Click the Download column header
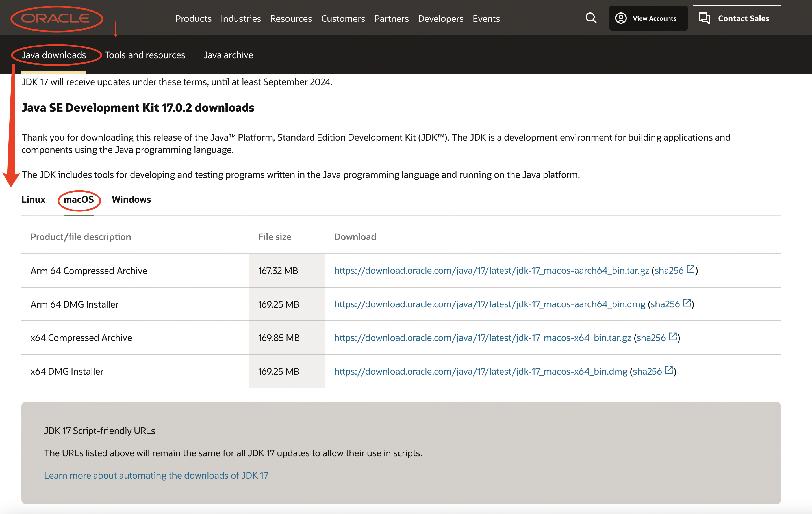Image resolution: width=812 pixels, height=514 pixels. 355,237
